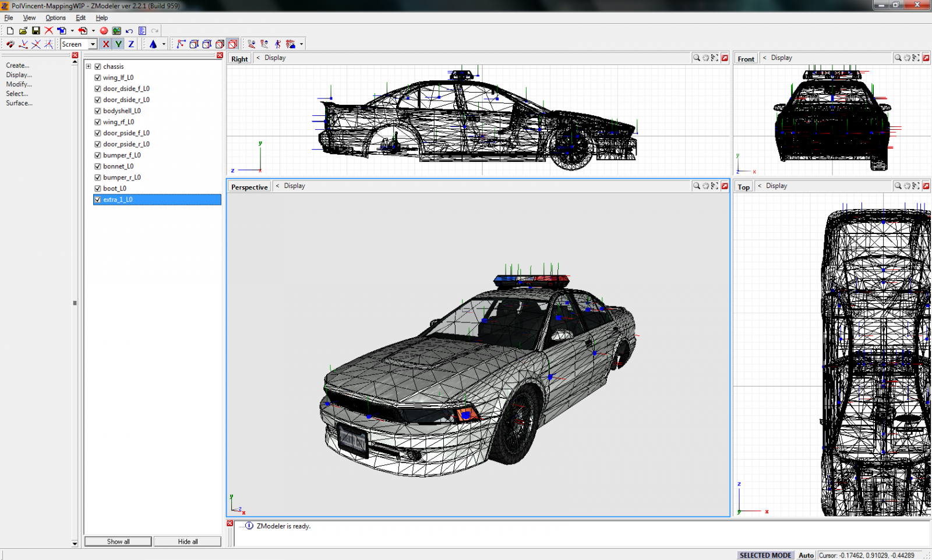Expand the chassis tree node
Viewport: 932px width, 560px height.
click(x=89, y=66)
